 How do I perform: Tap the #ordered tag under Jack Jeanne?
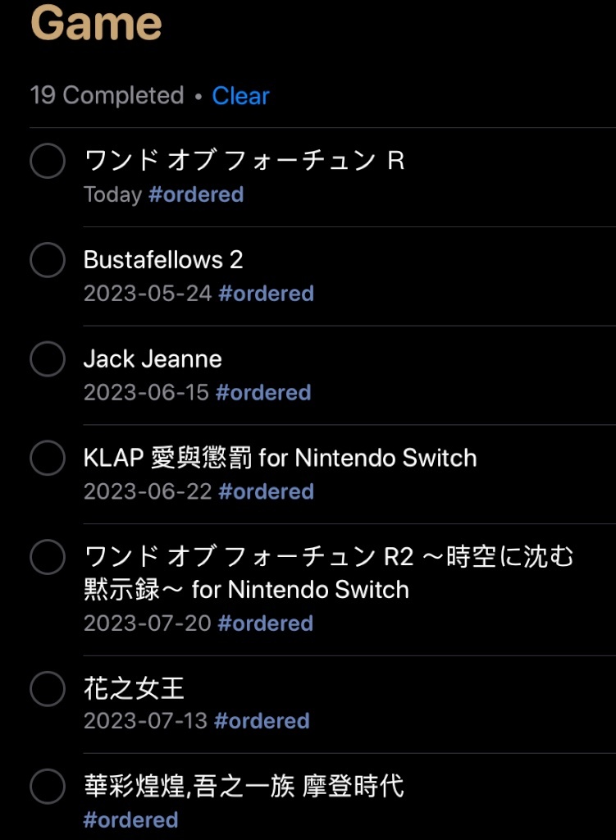(x=263, y=393)
